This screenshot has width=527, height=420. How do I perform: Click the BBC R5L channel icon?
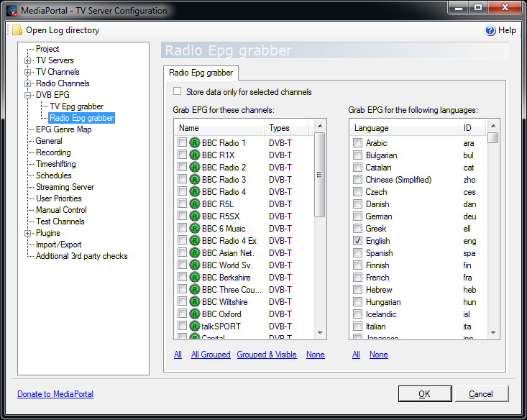[x=195, y=204]
